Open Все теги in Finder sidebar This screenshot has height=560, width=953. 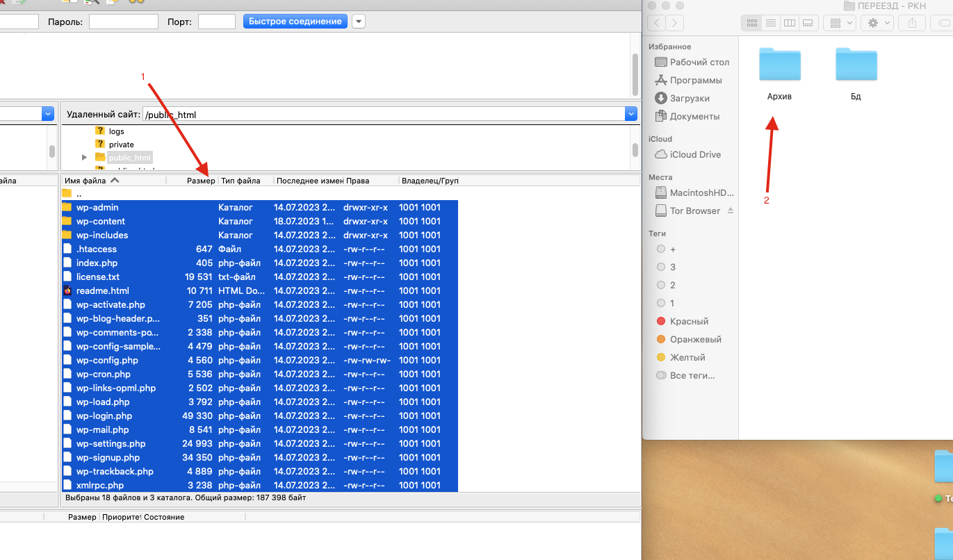point(685,375)
